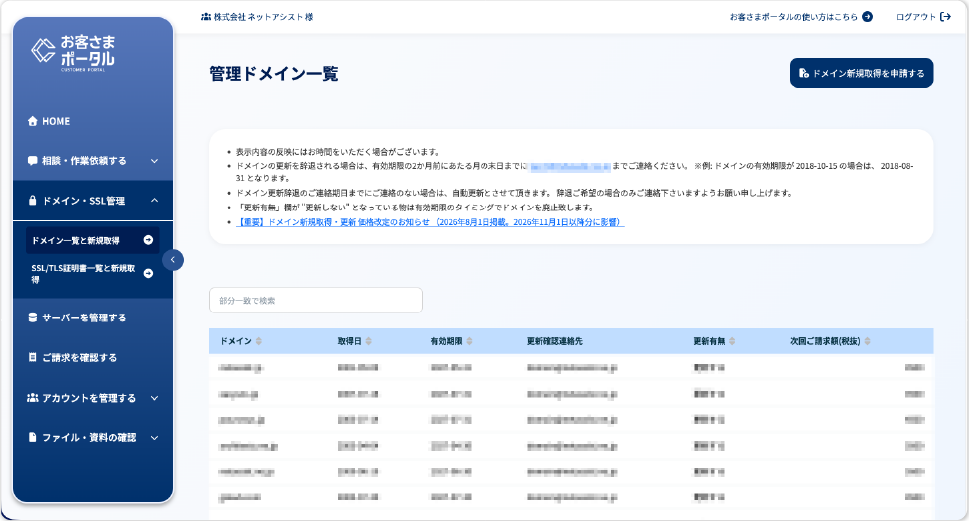
Task: Click the 管理ドメイン一覧 page heading
Action: pyautogui.click(x=274, y=74)
